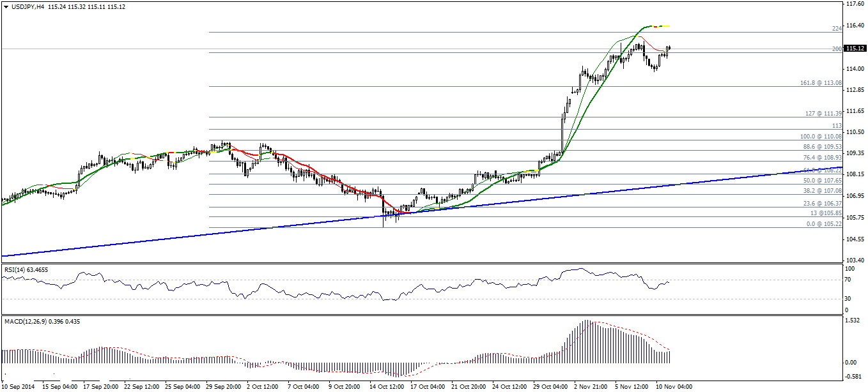
Task: Select the 161.8 @ 113.08 Fibonacci level
Action: 821,83
